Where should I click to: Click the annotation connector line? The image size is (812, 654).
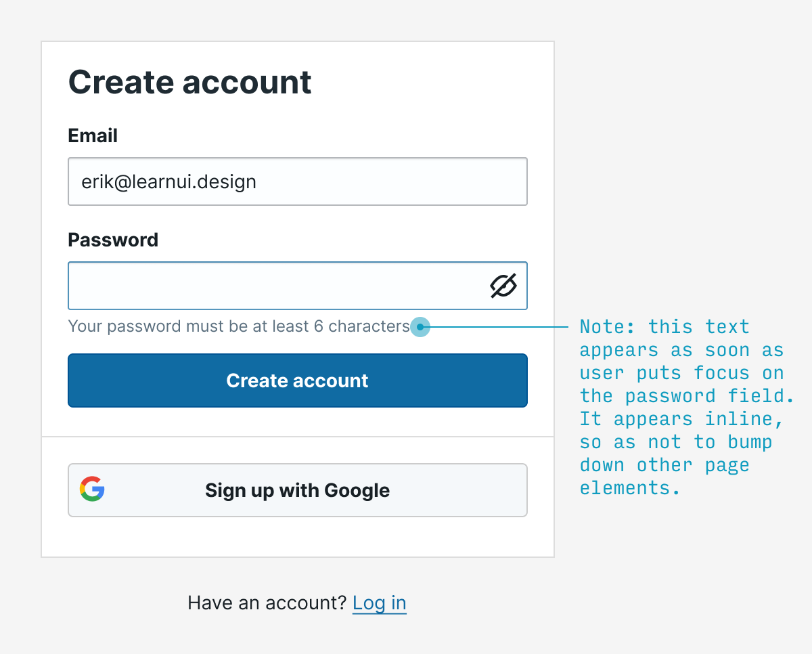click(501, 327)
